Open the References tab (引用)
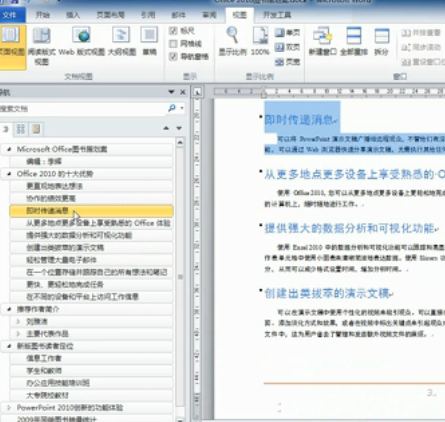Viewport: 445px width, 422px height. point(148,15)
